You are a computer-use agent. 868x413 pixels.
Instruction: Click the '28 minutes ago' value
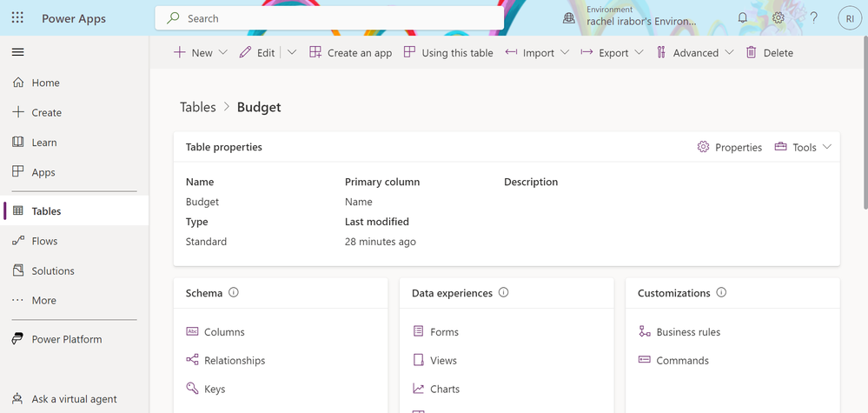coord(381,242)
